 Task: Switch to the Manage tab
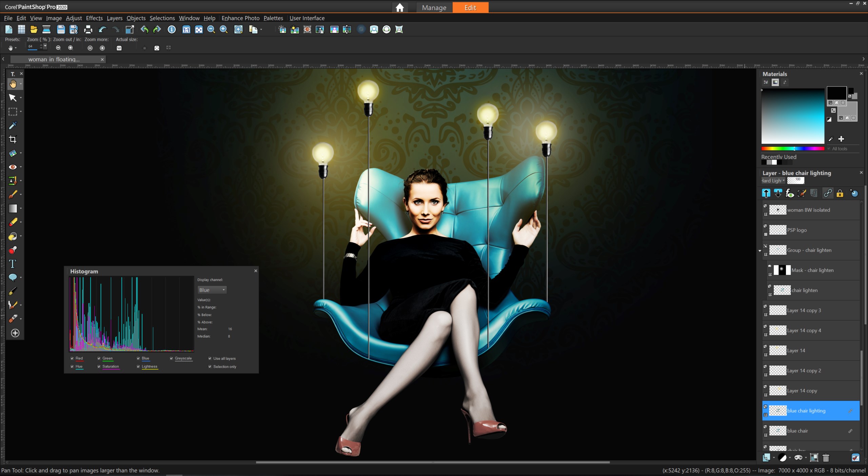[x=434, y=7]
